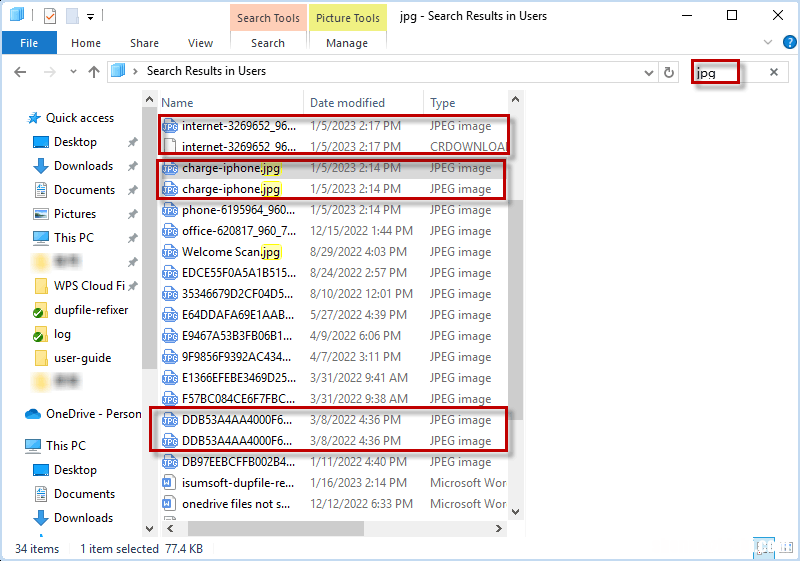This screenshot has height=561, width=800.
Task: Click the Word icon beside isumsoft-dupfile-re
Action: pos(169,482)
